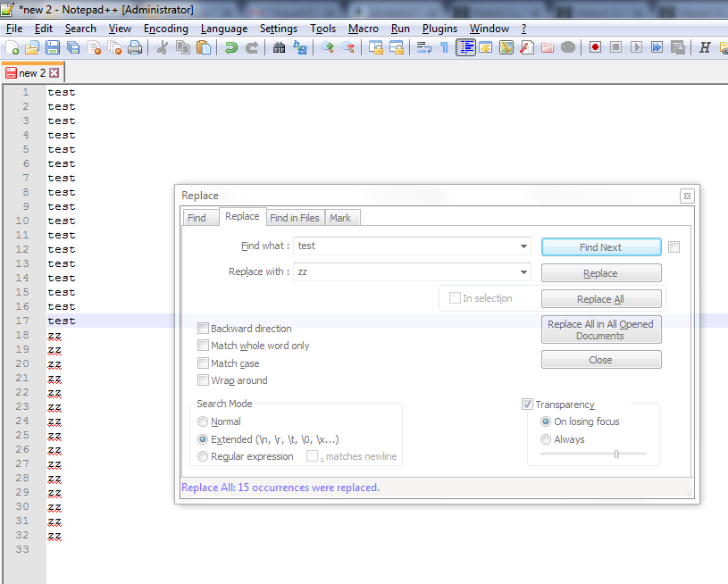Click Run Macro Multiple Times icon
This screenshot has width=728, height=584.
(x=657, y=47)
